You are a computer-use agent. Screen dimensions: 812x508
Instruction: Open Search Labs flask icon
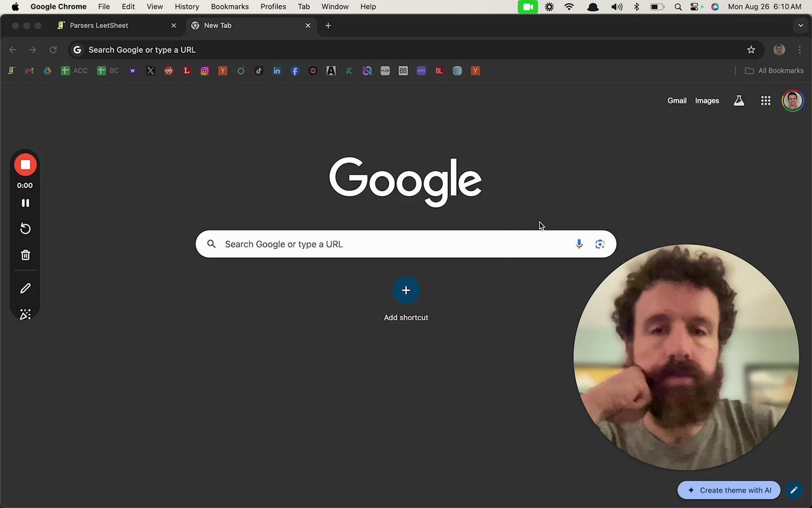(739, 101)
